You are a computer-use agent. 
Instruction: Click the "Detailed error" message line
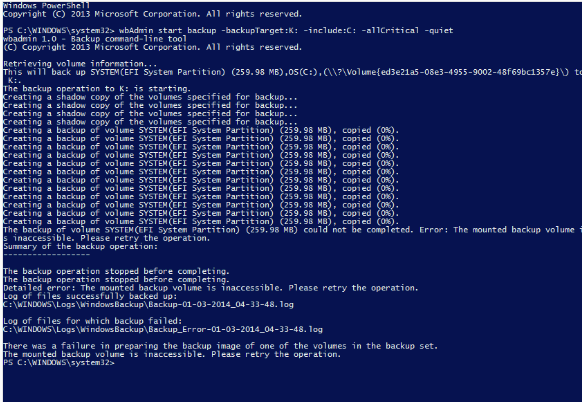click(x=210, y=288)
